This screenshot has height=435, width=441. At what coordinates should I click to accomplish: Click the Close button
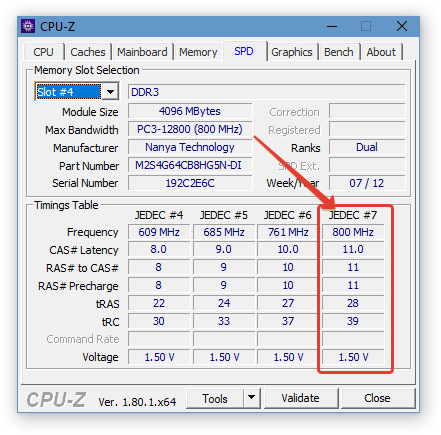[377, 398]
